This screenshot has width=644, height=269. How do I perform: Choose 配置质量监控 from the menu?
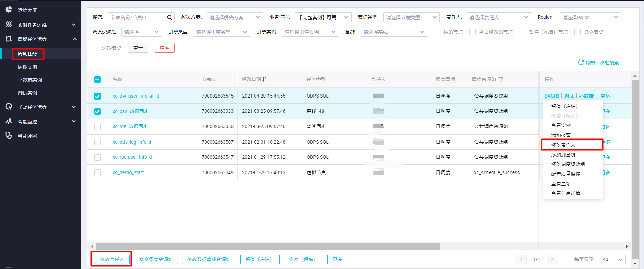coord(566,174)
